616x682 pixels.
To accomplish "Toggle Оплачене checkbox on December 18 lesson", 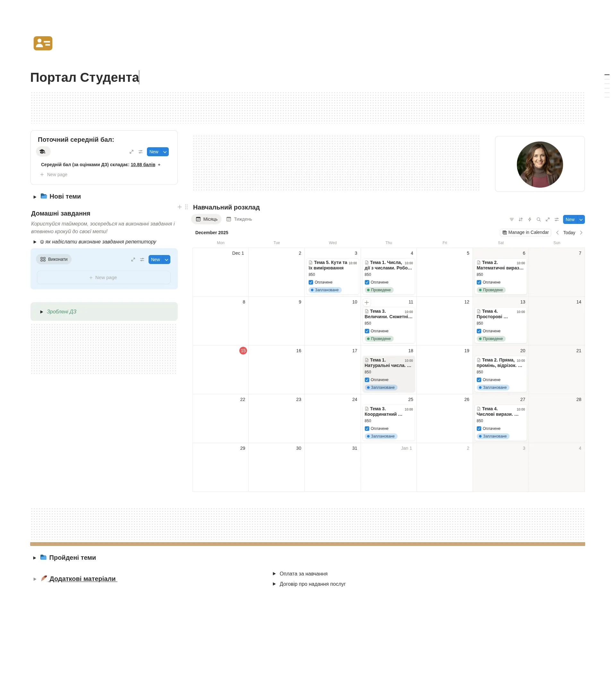I will tap(367, 379).
